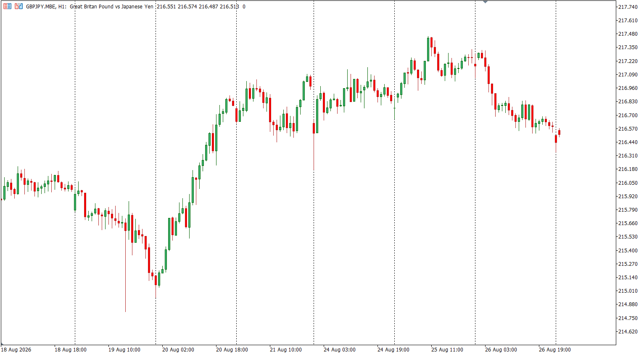Image resolution: width=644 pixels, height=354 pixels.
Task: Click the 217.740 label on the price scale
Action: coord(628,7)
